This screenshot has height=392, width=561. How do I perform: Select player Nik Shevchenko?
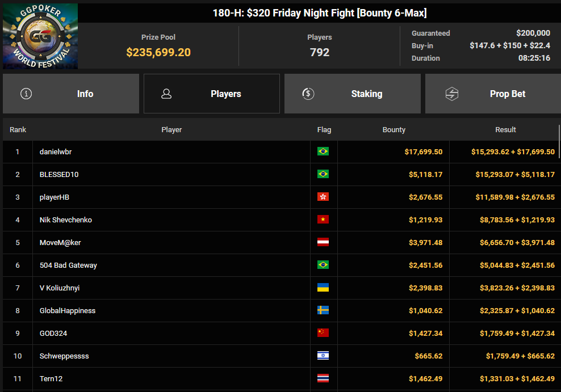point(65,220)
